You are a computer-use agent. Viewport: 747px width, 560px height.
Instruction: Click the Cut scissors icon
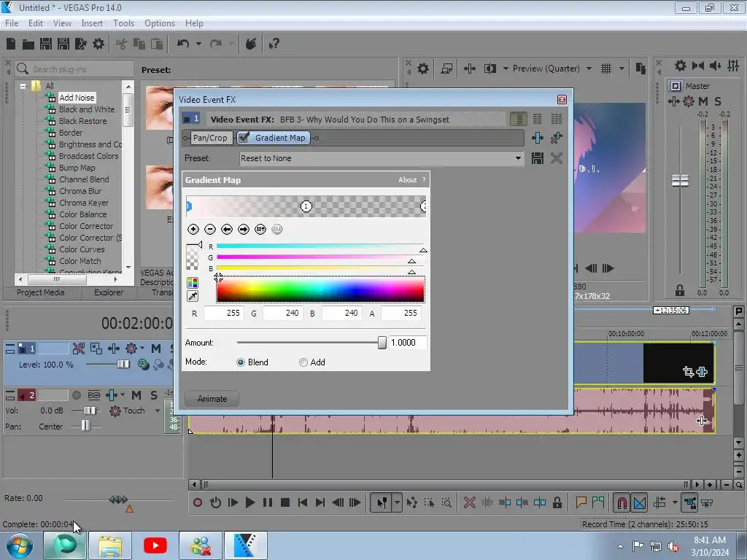[x=122, y=44]
